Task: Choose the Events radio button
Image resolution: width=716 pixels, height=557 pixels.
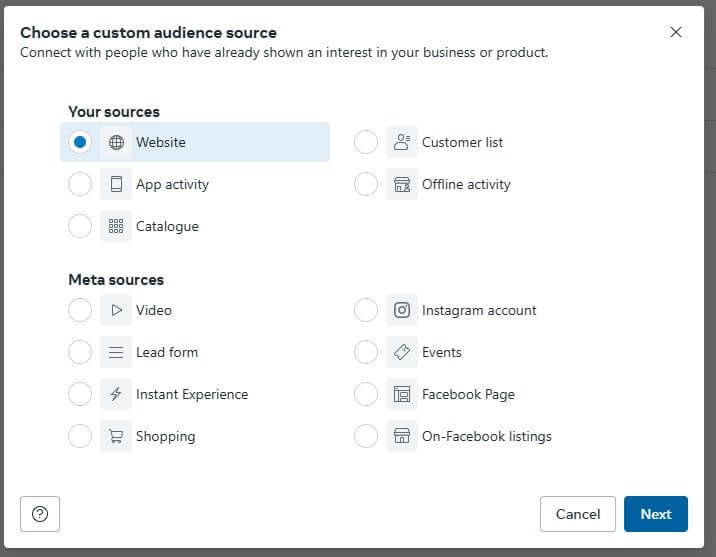Action: pos(366,352)
